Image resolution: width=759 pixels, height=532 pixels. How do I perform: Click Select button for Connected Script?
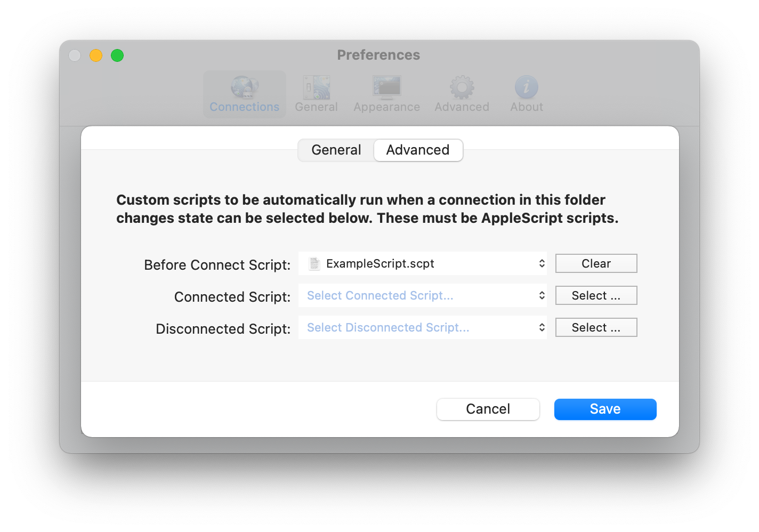tap(596, 295)
